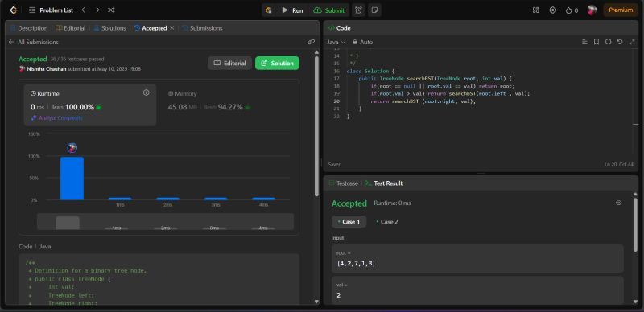Reset code with the undo icon
This screenshot has height=312, width=644.
coord(620,42)
